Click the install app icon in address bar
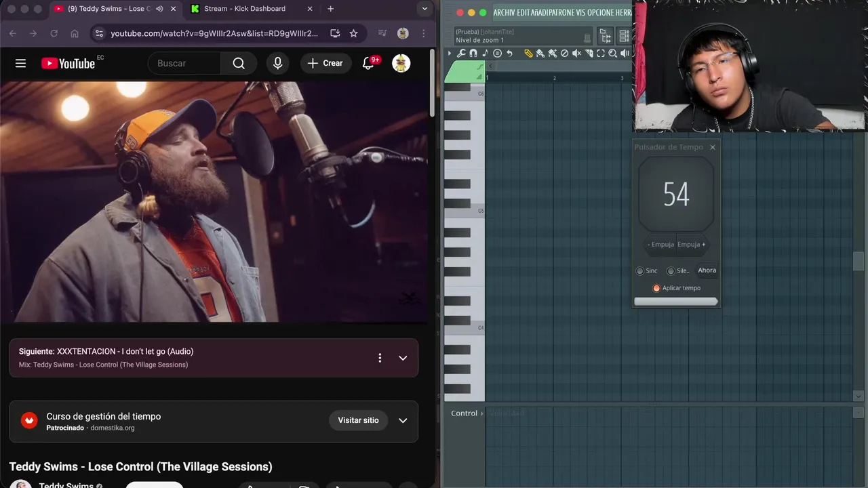The image size is (868, 488). (x=335, y=33)
